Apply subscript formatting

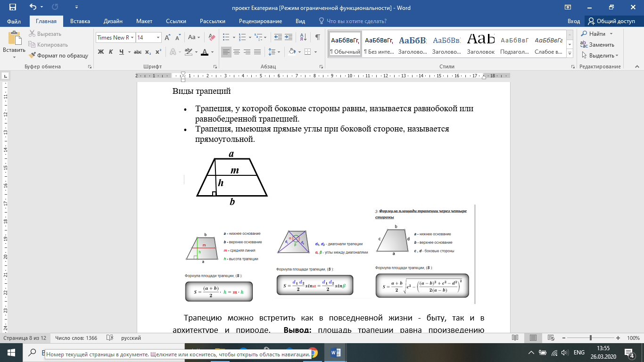(x=148, y=52)
